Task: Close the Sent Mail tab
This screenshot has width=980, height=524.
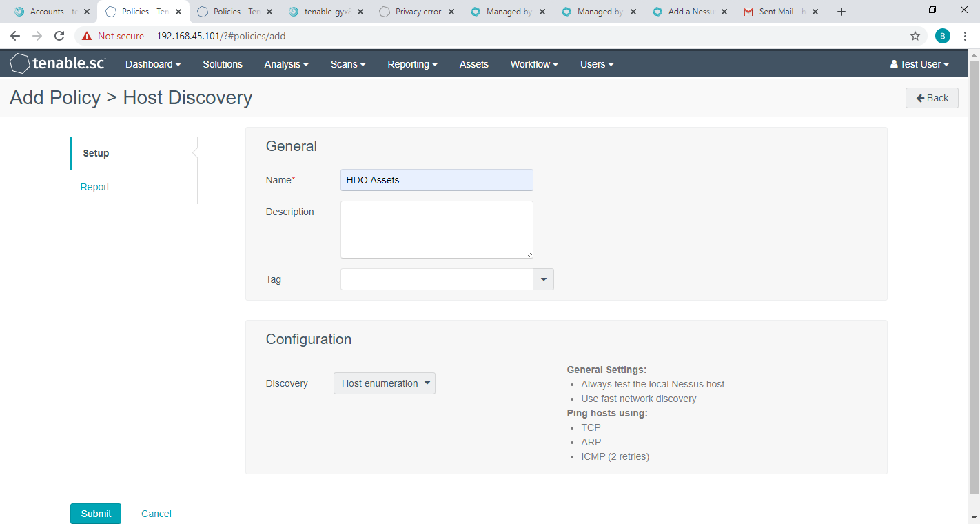Action: (815, 12)
